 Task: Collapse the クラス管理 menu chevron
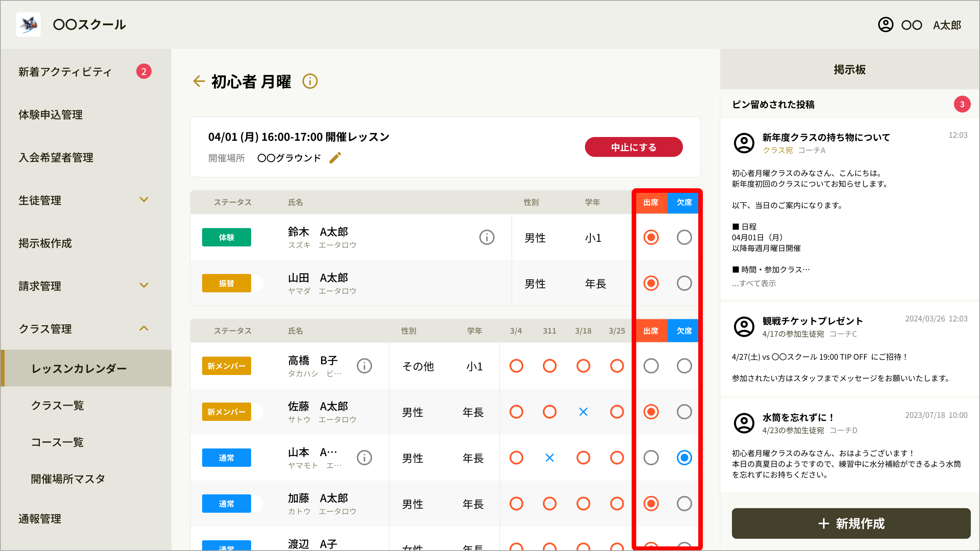(144, 328)
